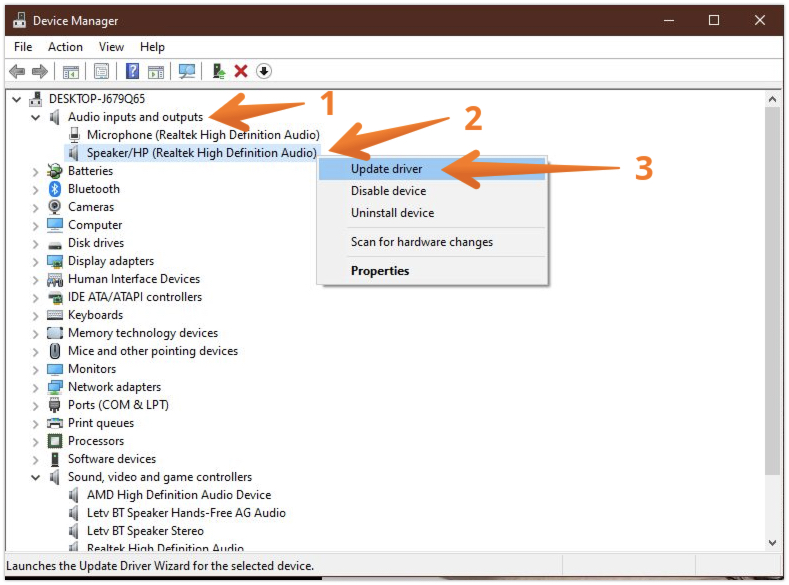
Task: Collapse the Audio inputs and outputs node
Action: [x=35, y=118]
